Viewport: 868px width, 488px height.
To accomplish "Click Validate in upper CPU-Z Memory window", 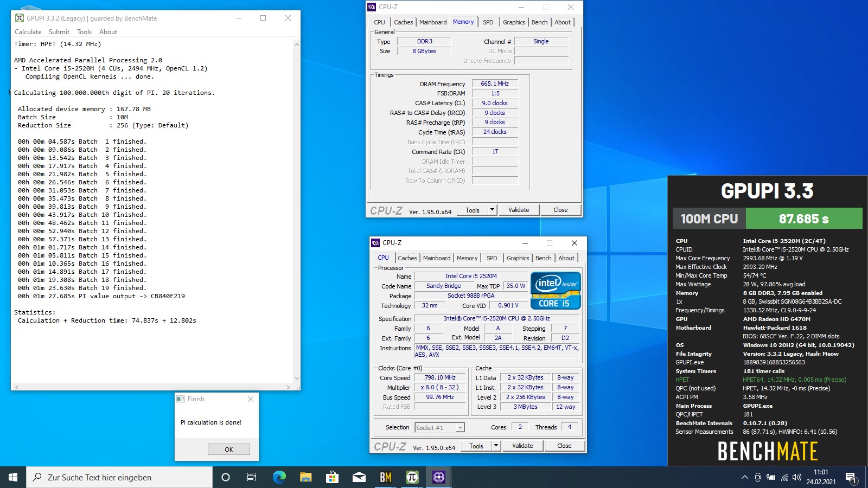I will point(519,210).
